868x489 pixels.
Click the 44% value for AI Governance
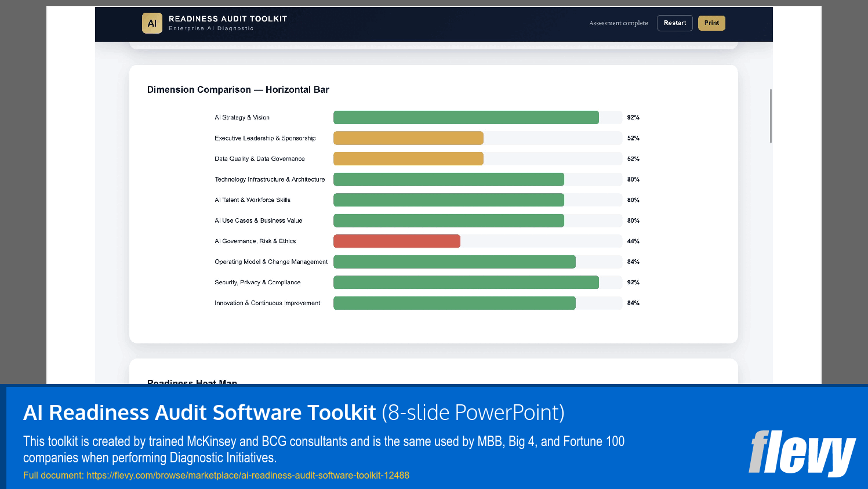[x=633, y=241]
